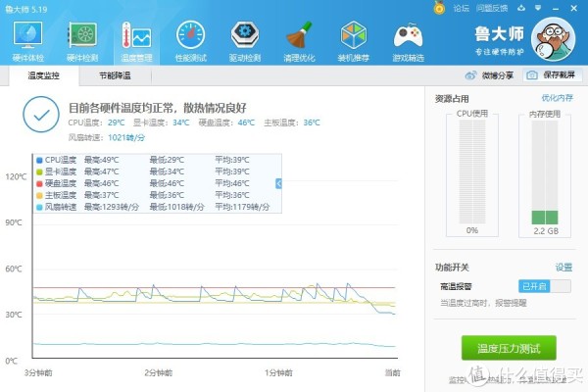588x392 pixels.
Task: Open 设置 link in 功能开关 section
Action: pyautogui.click(x=563, y=267)
